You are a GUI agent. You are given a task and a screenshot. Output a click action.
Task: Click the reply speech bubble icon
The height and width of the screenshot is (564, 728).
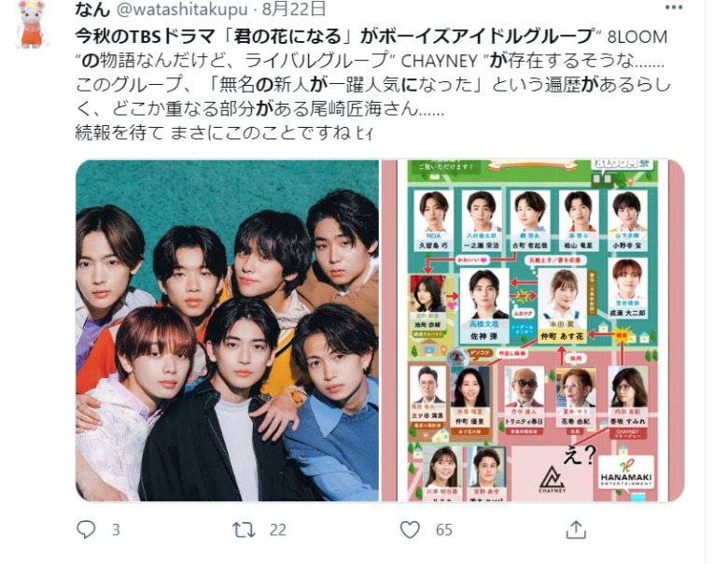[86, 529]
